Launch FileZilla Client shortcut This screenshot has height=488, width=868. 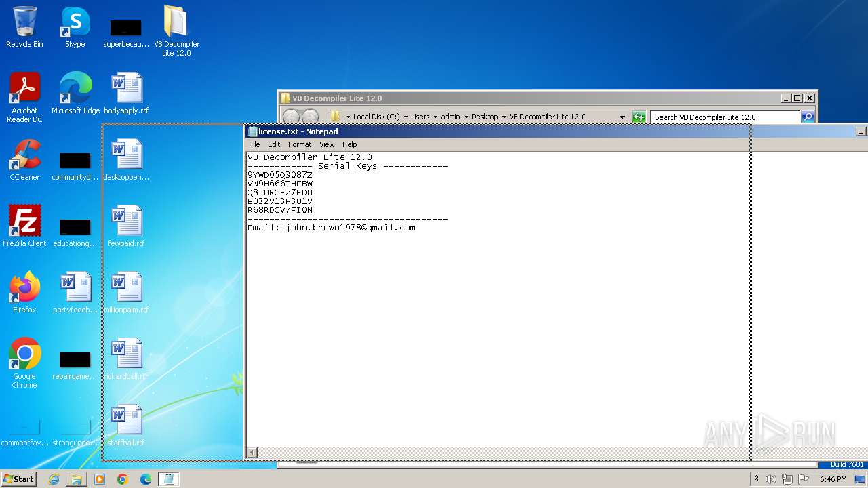(x=24, y=226)
